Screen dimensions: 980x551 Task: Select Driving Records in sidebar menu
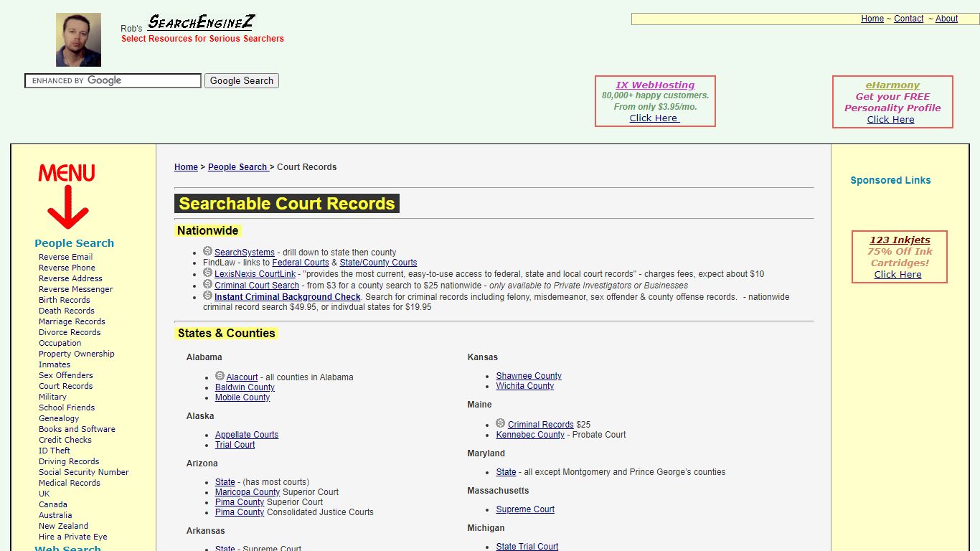click(x=69, y=461)
